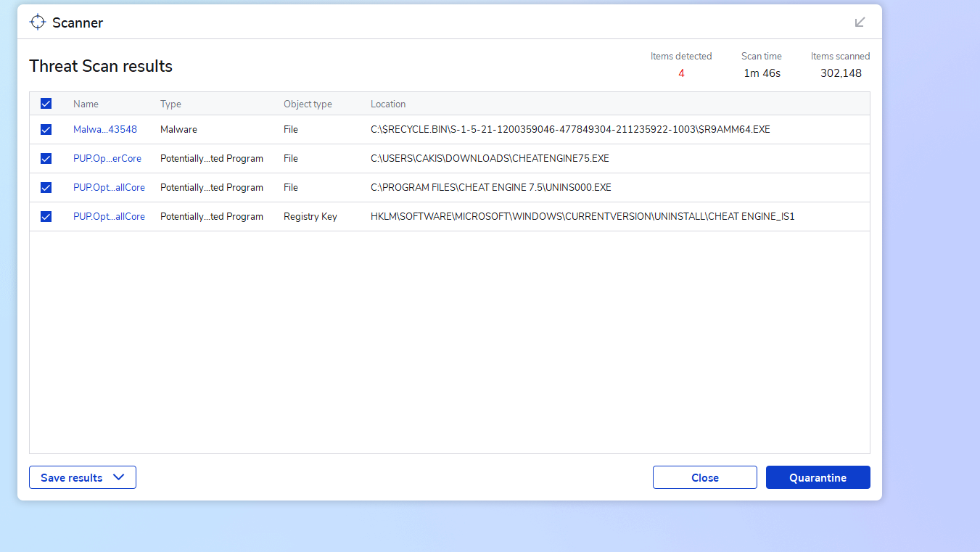Click the Items detected count 4
The width and height of the screenshot is (980, 552).
(x=681, y=73)
